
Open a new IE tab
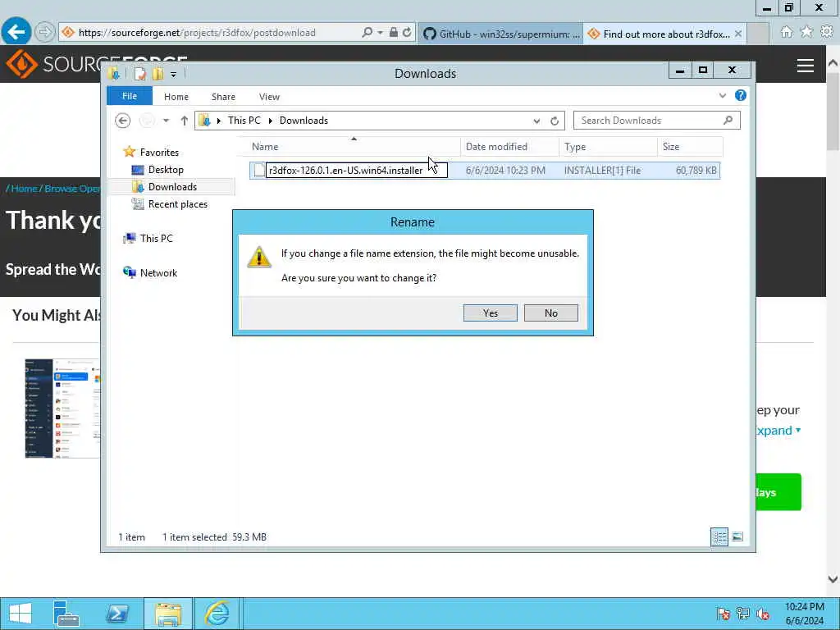point(758,34)
